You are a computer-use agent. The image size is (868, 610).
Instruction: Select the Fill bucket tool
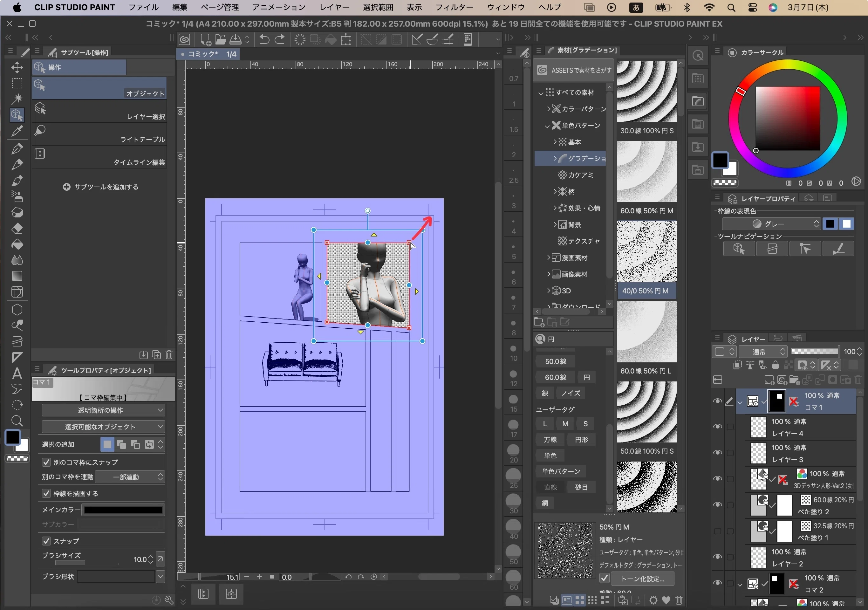coord(17,245)
